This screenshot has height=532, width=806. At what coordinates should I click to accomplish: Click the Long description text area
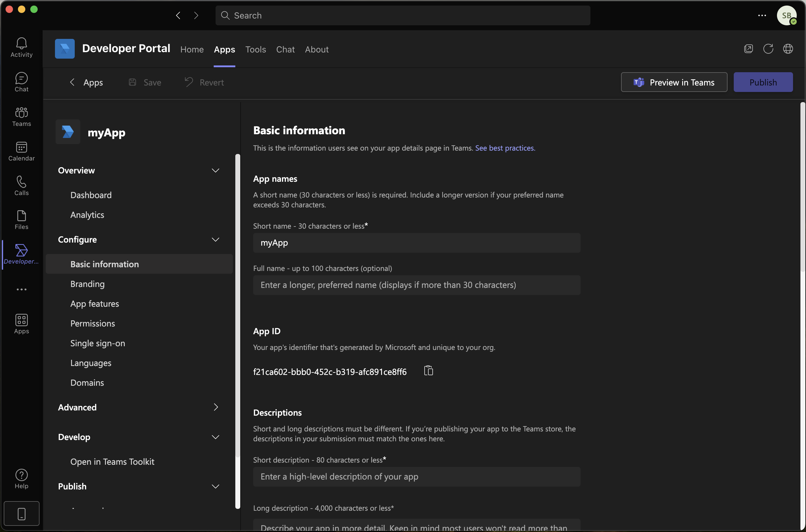tap(417, 525)
